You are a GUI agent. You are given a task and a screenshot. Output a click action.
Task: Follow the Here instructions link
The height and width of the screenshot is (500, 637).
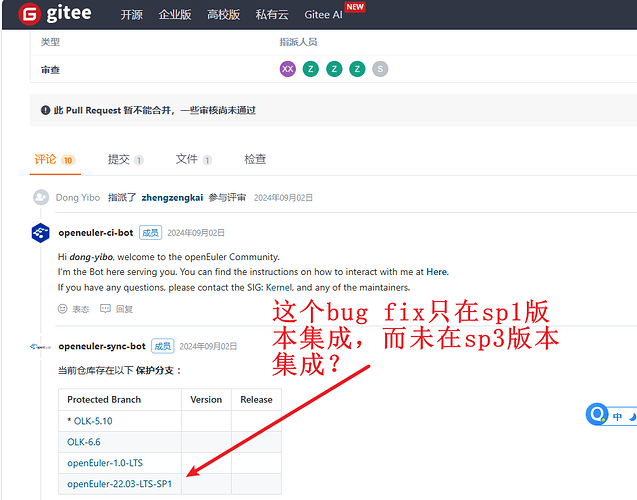pyautogui.click(x=436, y=272)
